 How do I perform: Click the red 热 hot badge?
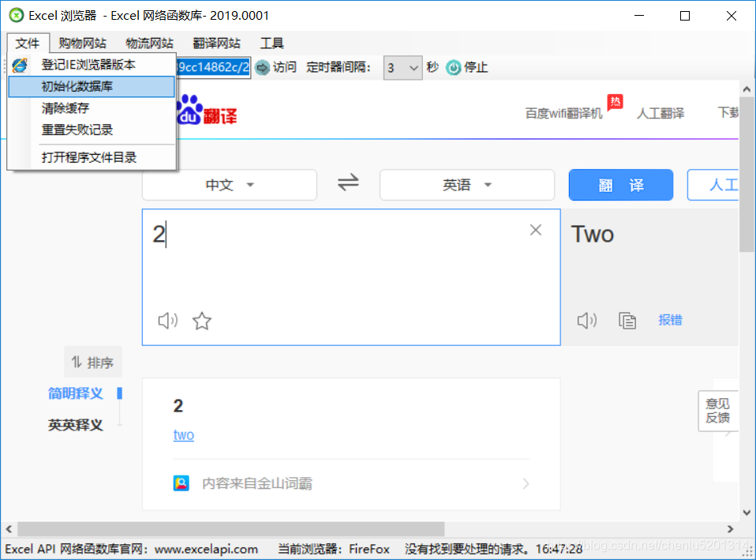click(615, 102)
